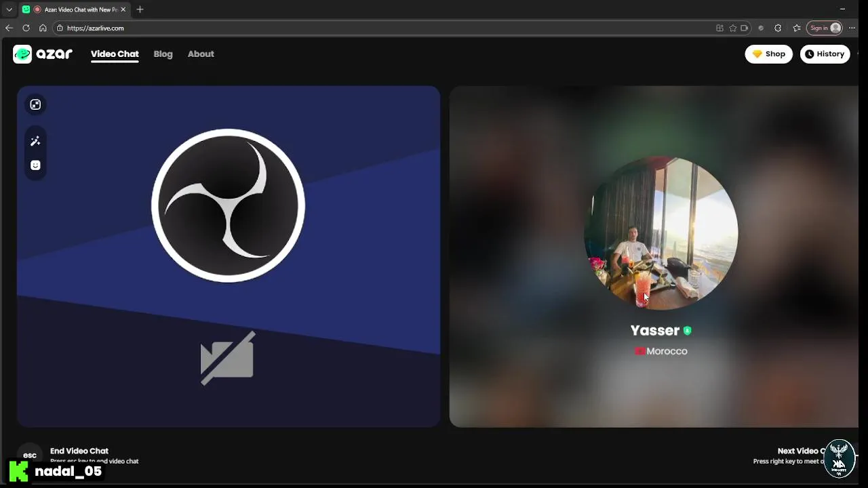Reload the page
Image resolution: width=868 pixels, height=488 pixels.
pyautogui.click(x=26, y=28)
